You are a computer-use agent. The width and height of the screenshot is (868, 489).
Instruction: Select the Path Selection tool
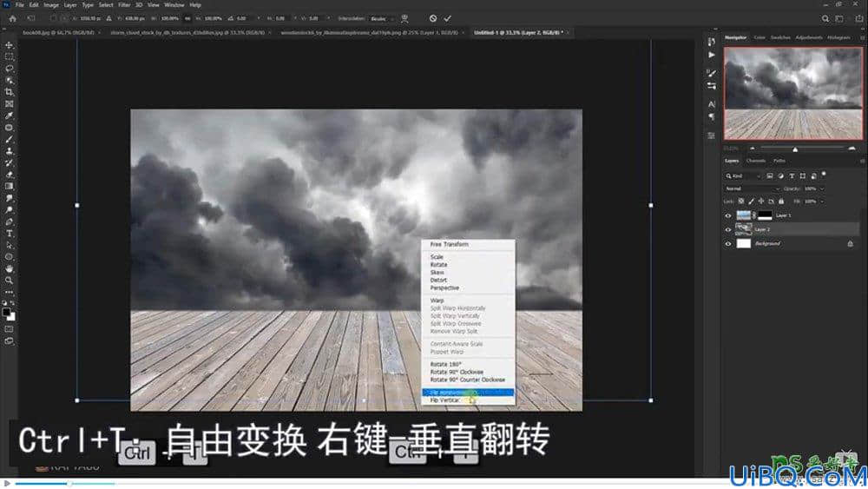point(9,245)
